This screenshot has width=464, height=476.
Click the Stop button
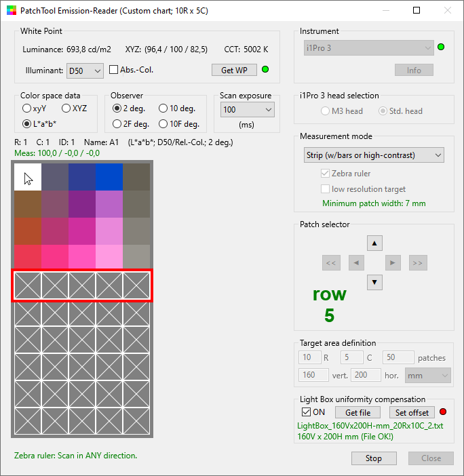point(374,458)
